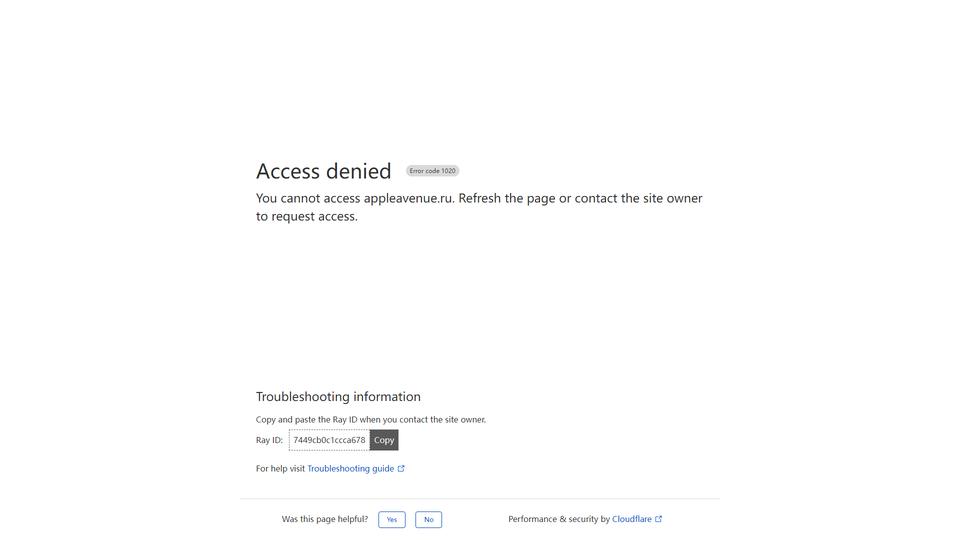The width and height of the screenshot is (960, 540).
Task: Click the 'Was this page helpful?' text
Action: click(x=325, y=519)
